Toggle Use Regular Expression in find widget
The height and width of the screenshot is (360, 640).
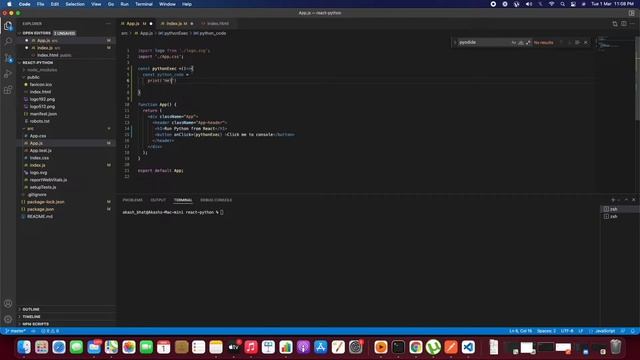528,42
